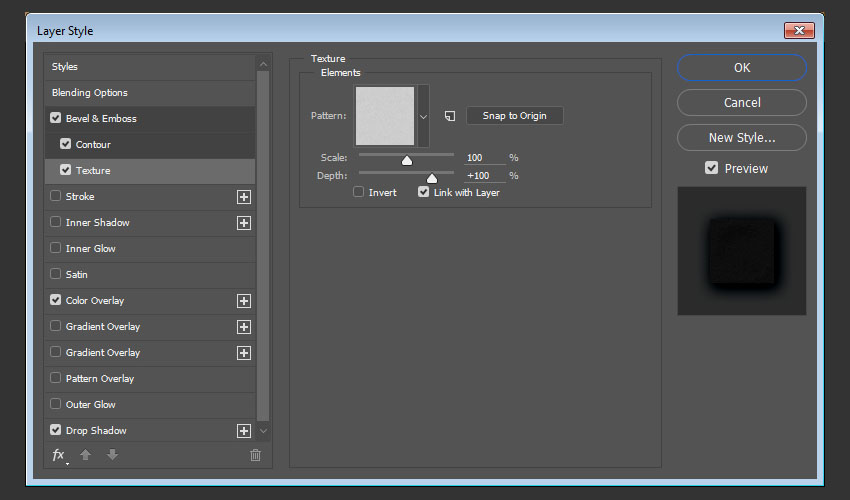
Task: Enable the Pattern Overlay checkbox
Action: (x=55, y=378)
